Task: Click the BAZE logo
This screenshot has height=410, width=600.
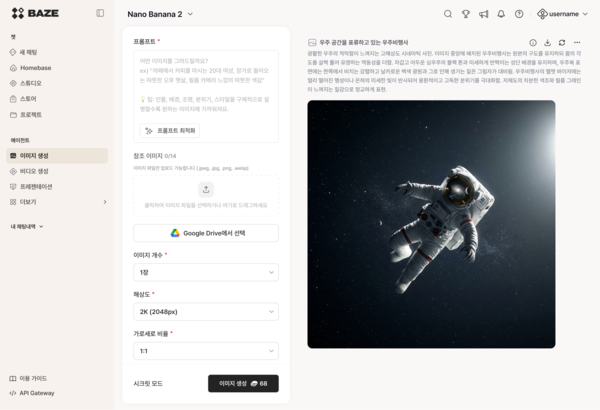Action: (x=35, y=13)
